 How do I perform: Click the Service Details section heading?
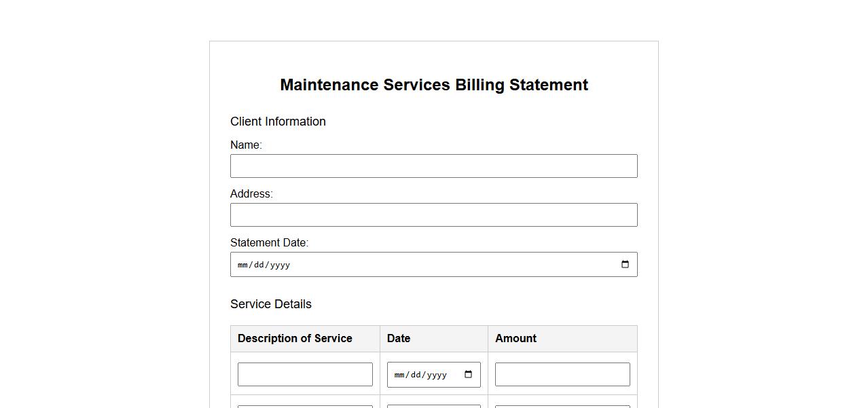pos(270,304)
